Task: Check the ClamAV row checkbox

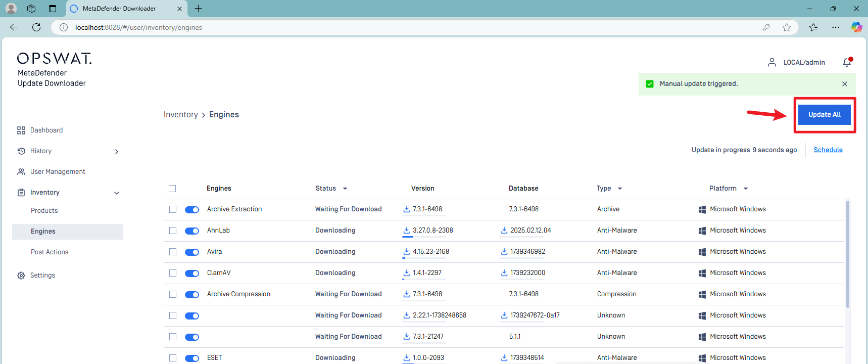Action: coord(173,273)
